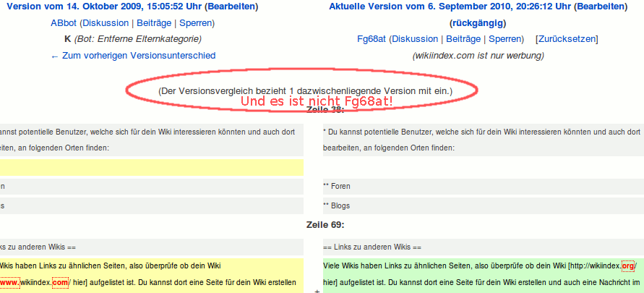Open Fg68at's Diskussion page
The width and height of the screenshot is (644, 293).
coord(415,39)
